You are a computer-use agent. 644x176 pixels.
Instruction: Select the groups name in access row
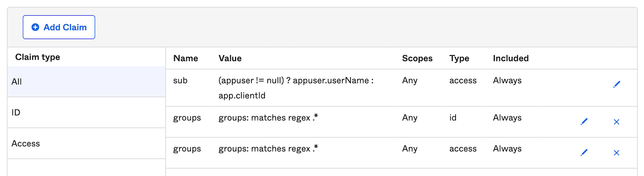tap(187, 149)
